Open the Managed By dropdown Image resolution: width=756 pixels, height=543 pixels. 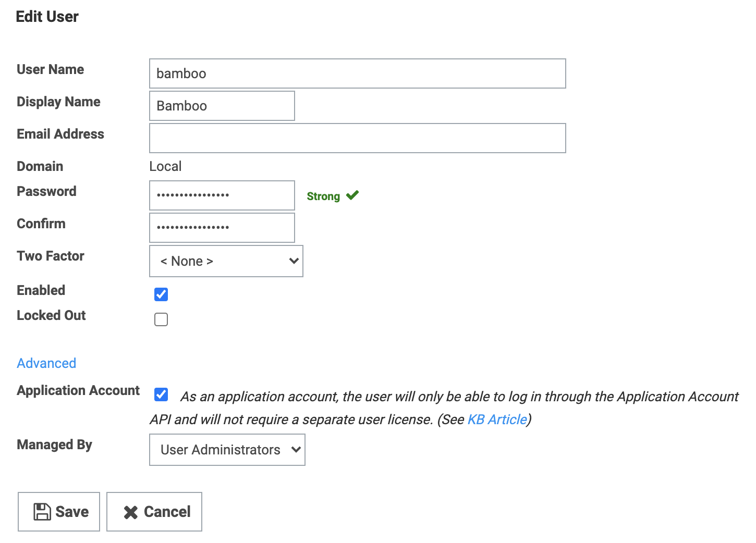point(227,450)
